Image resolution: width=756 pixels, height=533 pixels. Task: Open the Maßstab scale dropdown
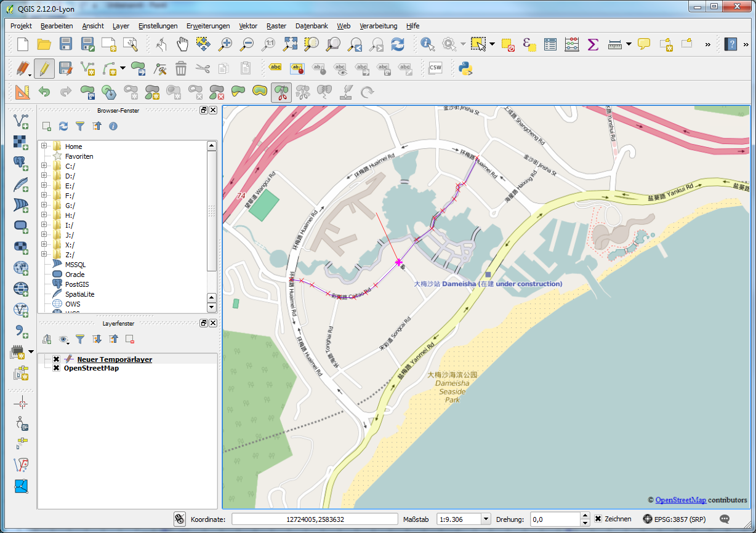point(486,519)
